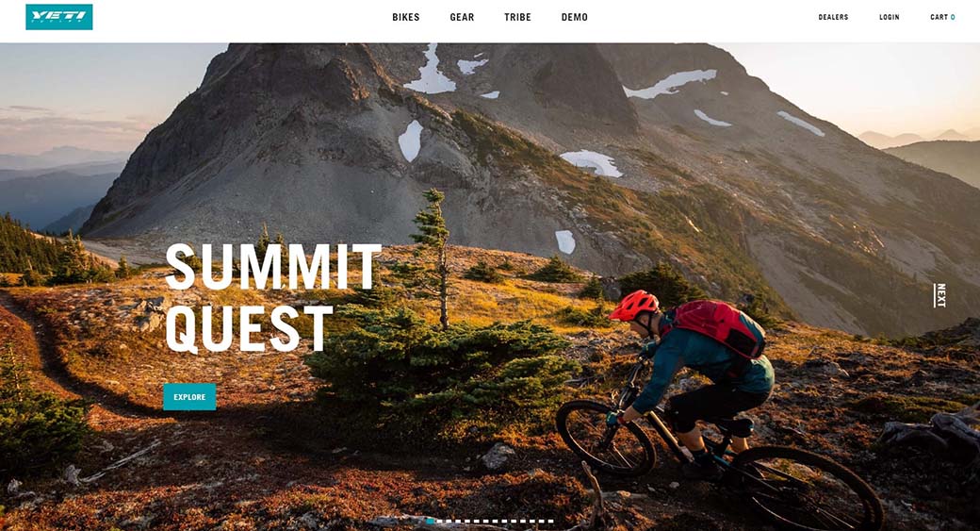Select the second-to-last slide indicator

click(x=541, y=521)
